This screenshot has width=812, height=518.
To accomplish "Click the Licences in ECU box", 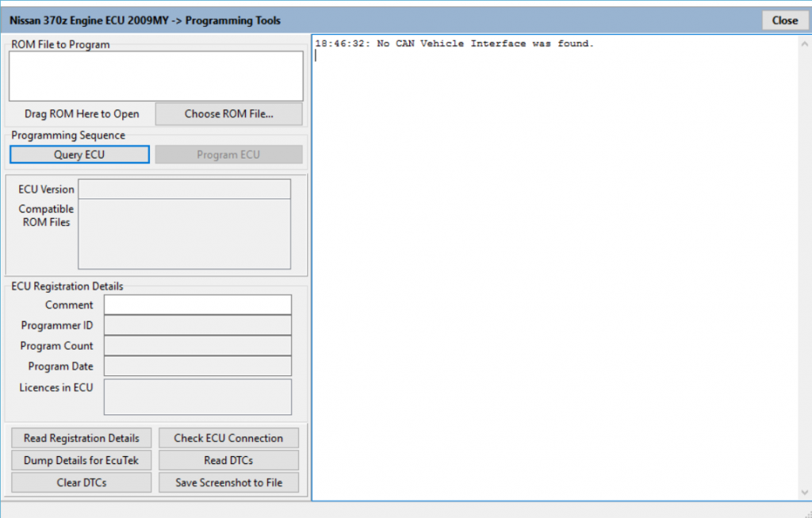I will click(197, 397).
